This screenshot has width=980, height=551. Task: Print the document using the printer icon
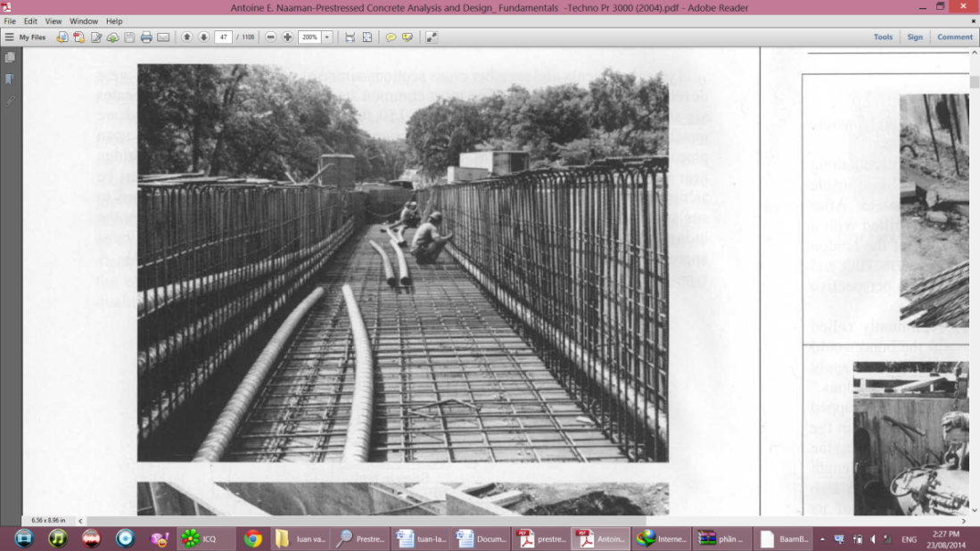pos(146,37)
